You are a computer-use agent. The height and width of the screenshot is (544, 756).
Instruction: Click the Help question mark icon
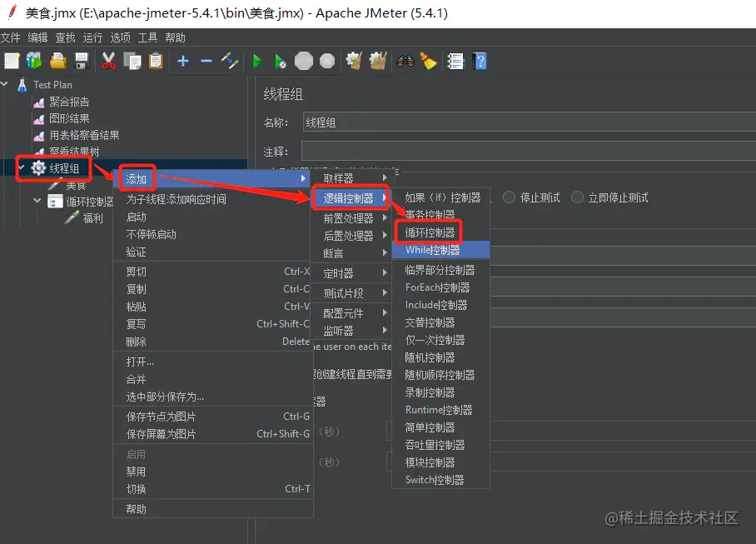(480, 62)
